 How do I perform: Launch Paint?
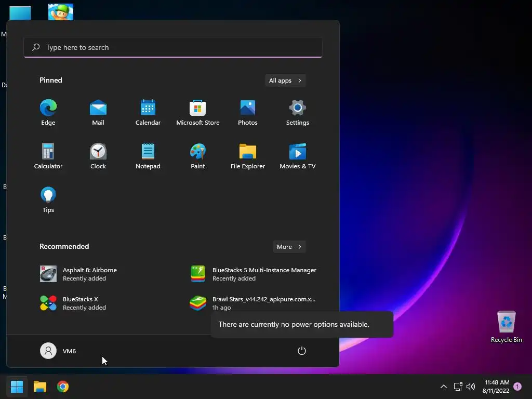[198, 156]
